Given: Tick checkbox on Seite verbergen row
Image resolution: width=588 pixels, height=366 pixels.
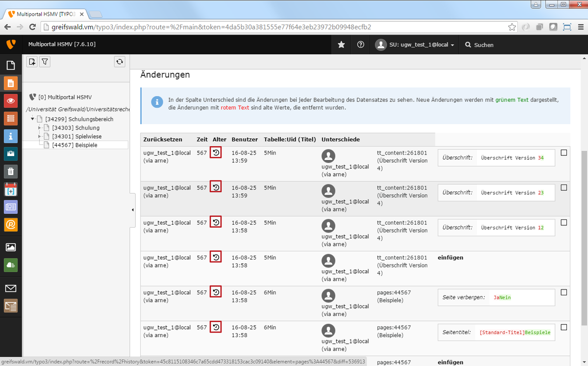Looking at the screenshot, I should 563,292.
